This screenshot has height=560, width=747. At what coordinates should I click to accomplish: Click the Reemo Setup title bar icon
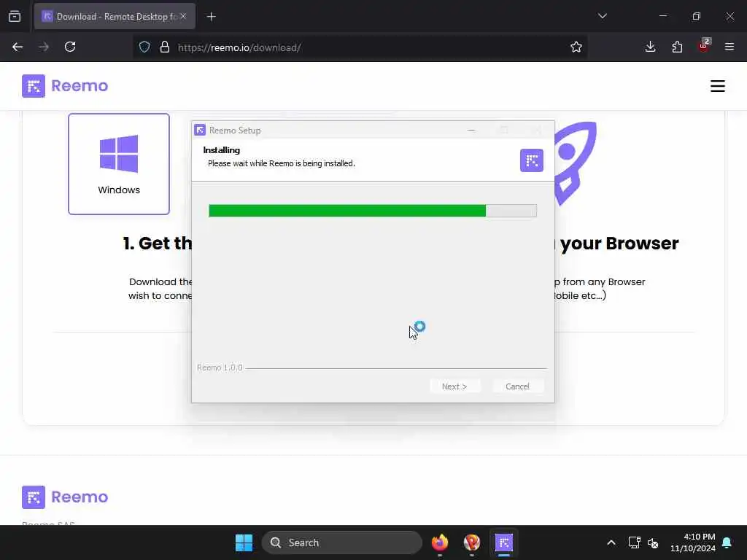(200, 130)
